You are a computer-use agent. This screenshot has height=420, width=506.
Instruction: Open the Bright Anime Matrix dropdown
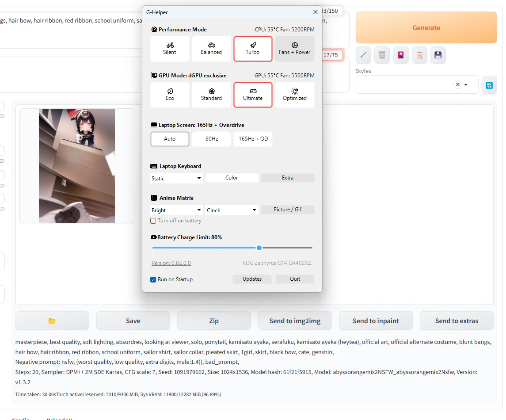176,210
